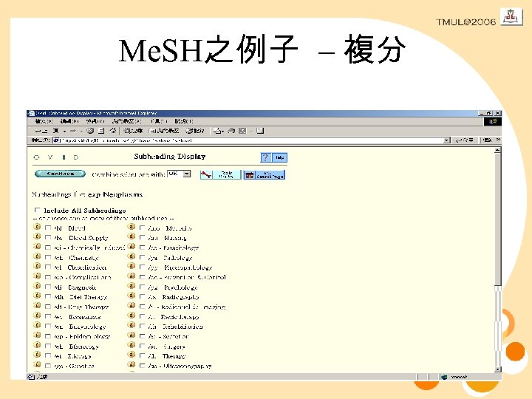Check Include All Subheadings box
Image resolution: width=532 pixels, height=399 pixels.
click(x=38, y=210)
